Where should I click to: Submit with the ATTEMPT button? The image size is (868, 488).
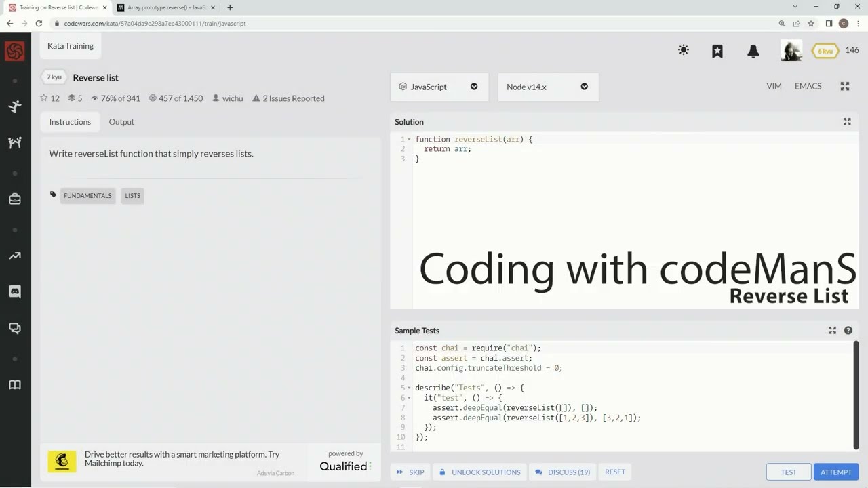(836, 472)
